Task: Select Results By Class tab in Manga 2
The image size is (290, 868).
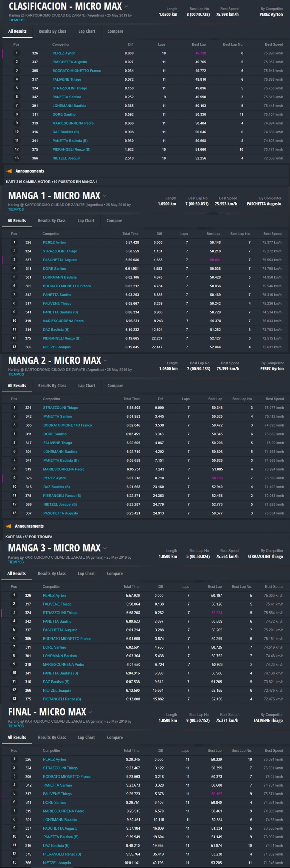Action: [52, 386]
